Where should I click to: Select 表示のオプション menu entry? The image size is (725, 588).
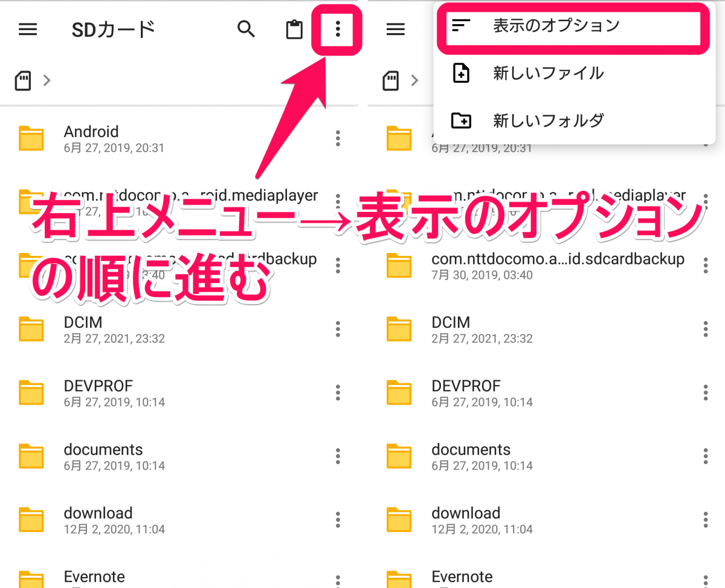[556, 26]
